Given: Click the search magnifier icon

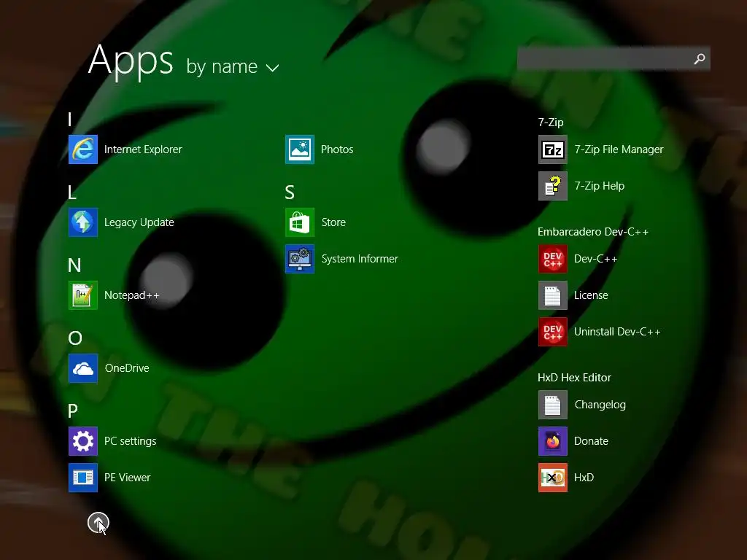Looking at the screenshot, I should pyautogui.click(x=700, y=58).
